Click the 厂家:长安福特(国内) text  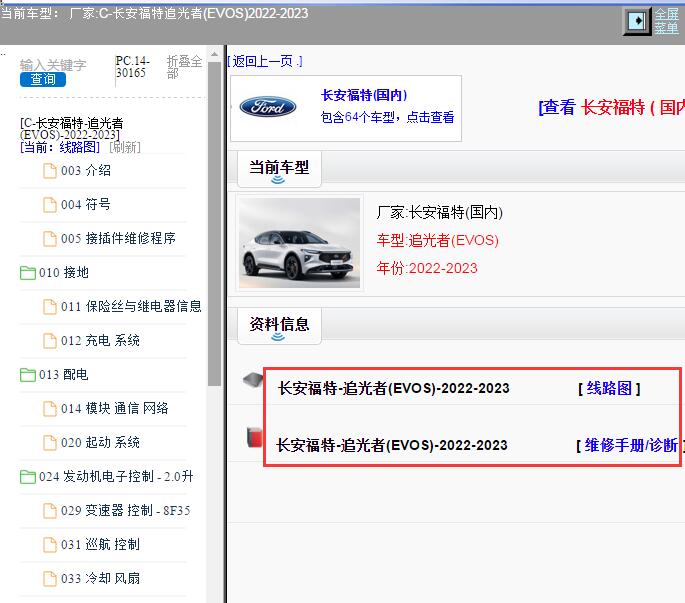pyautogui.click(x=439, y=213)
